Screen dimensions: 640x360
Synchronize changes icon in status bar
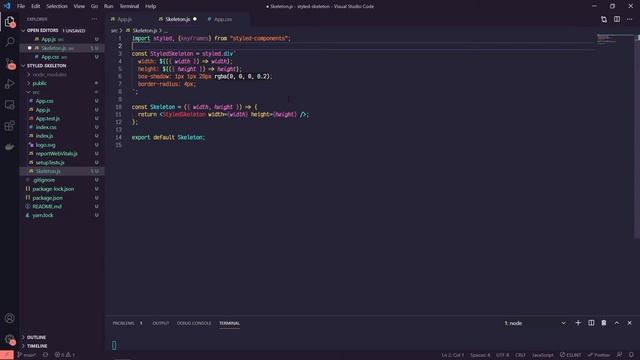point(45,355)
